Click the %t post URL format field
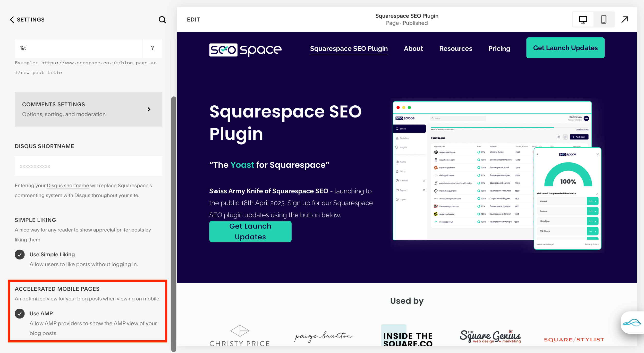 click(x=78, y=48)
